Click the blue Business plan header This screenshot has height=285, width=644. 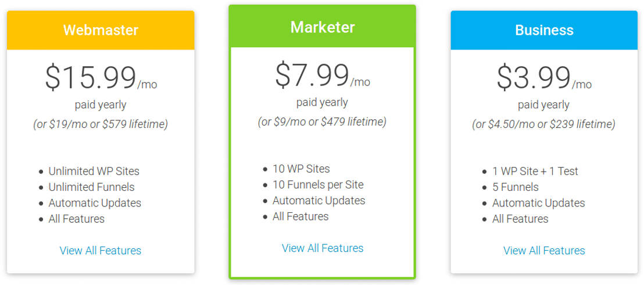click(x=544, y=30)
